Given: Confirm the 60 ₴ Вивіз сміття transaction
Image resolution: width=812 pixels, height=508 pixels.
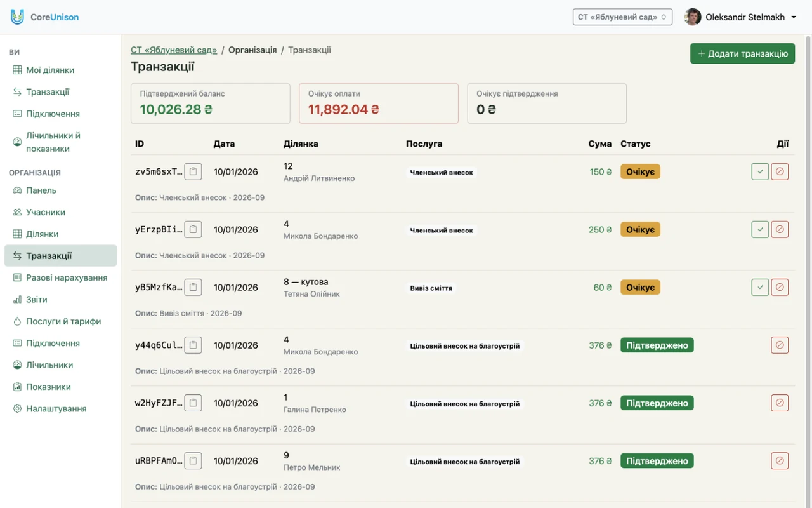Looking at the screenshot, I should (760, 287).
